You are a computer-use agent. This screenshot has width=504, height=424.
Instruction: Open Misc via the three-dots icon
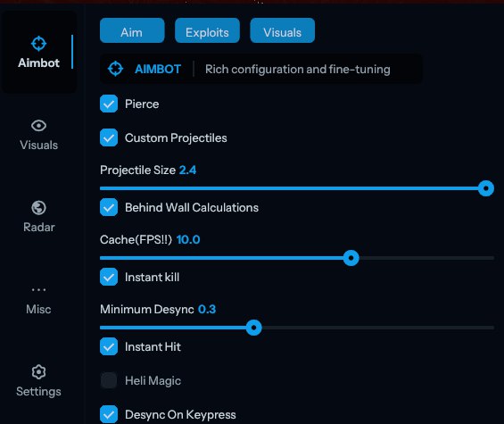pyautogui.click(x=38, y=290)
